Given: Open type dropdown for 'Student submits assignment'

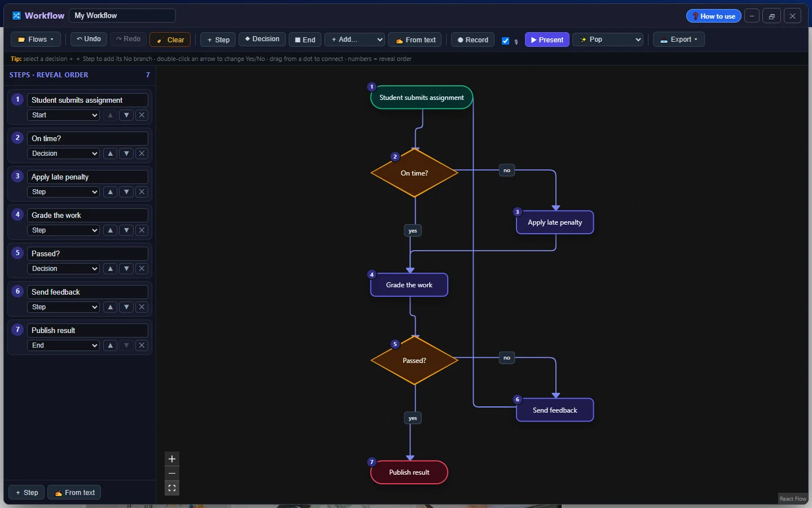Looking at the screenshot, I should [x=63, y=115].
